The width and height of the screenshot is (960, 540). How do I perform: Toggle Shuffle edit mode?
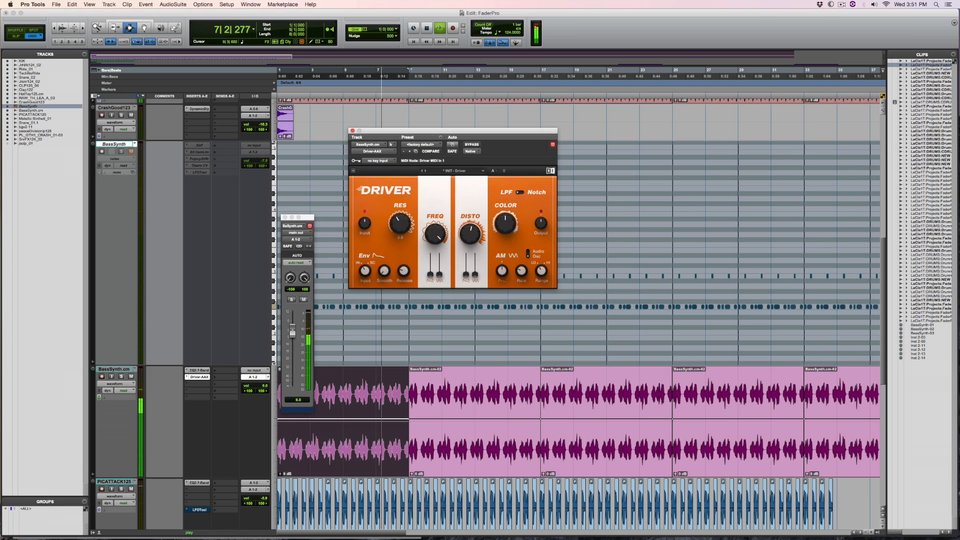[15, 30]
